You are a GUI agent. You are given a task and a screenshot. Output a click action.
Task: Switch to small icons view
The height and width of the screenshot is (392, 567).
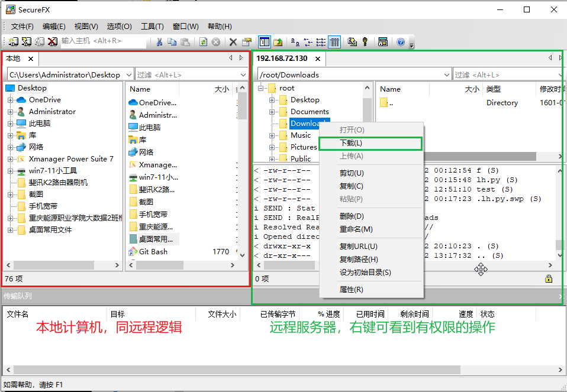pos(308,42)
